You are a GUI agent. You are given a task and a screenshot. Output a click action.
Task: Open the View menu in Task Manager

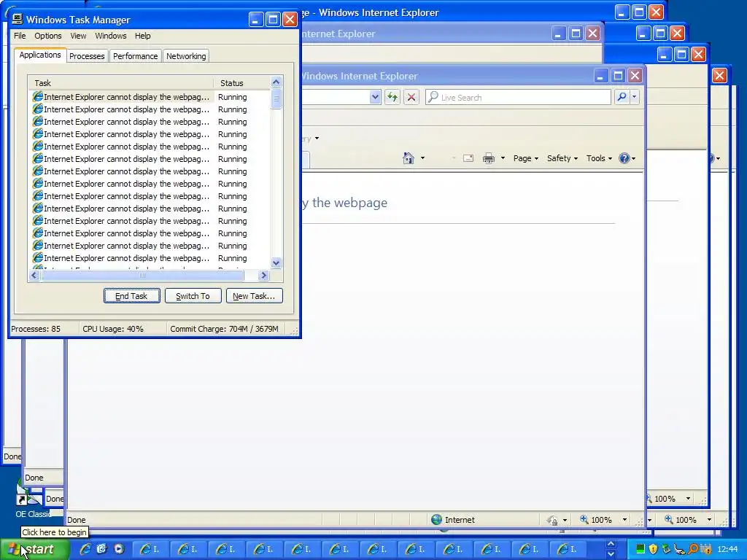(x=78, y=36)
